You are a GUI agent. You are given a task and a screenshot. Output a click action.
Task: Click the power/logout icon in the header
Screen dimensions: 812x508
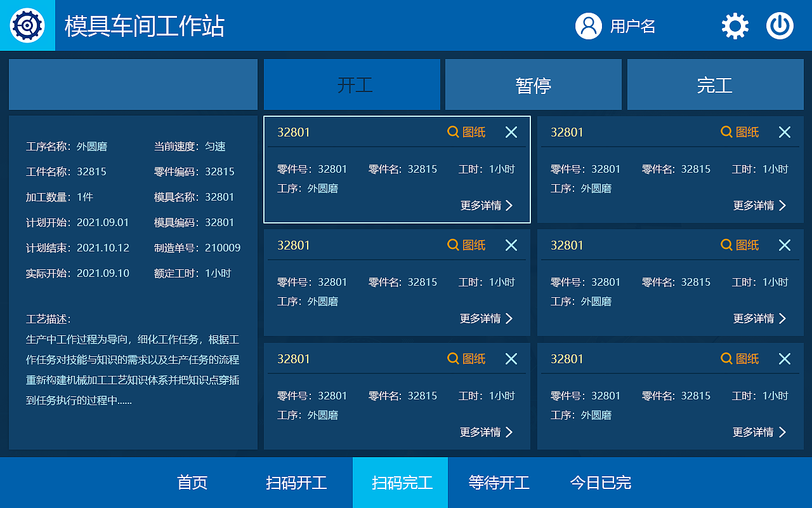780,25
